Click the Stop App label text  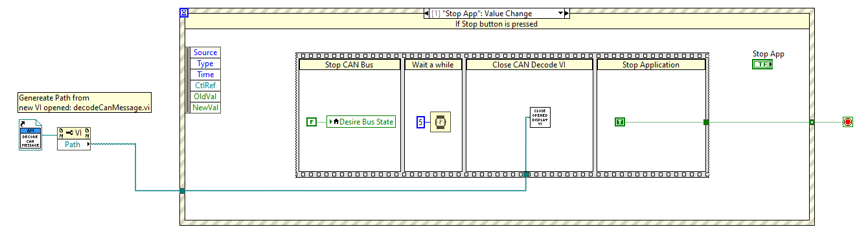click(x=768, y=54)
